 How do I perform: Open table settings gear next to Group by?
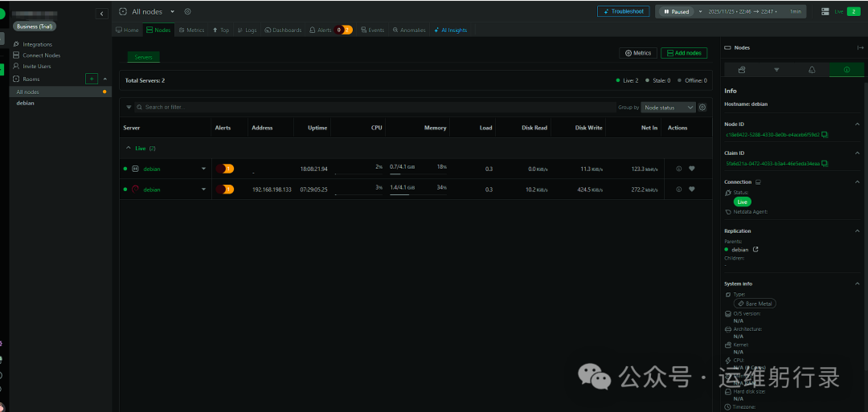[x=702, y=107]
